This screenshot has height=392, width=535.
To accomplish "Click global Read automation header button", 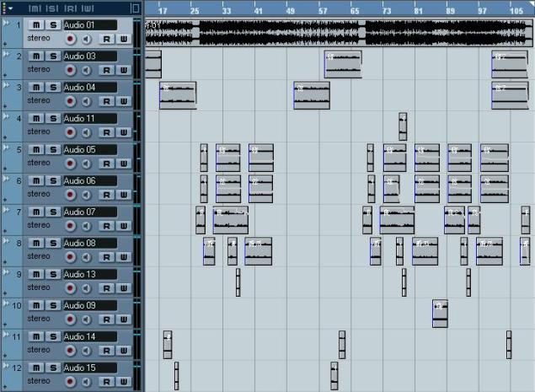I will pyautogui.click(x=70, y=8).
